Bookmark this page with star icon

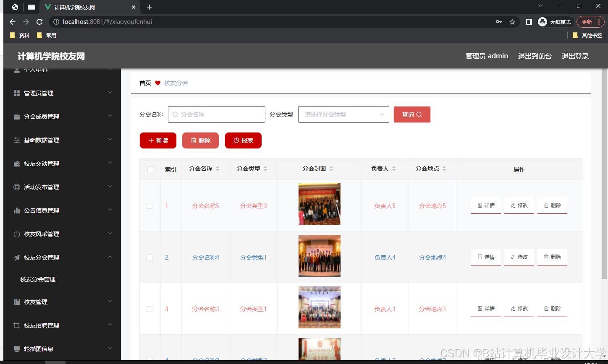[x=512, y=22]
